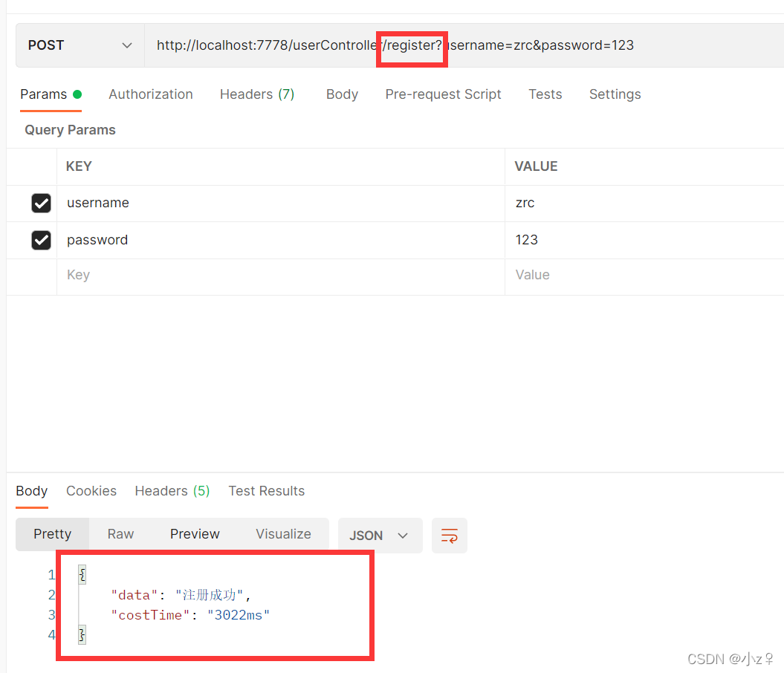784x673 pixels.
Task: Click the KEY column header
Action: [79, 166]
